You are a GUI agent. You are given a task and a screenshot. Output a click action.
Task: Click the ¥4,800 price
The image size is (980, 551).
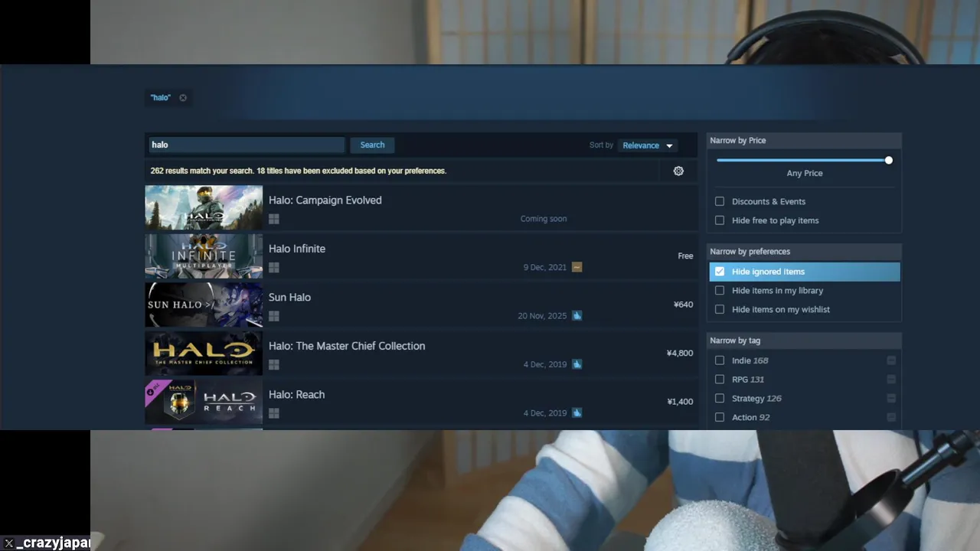pyautogui.click(x=680, y=354)
